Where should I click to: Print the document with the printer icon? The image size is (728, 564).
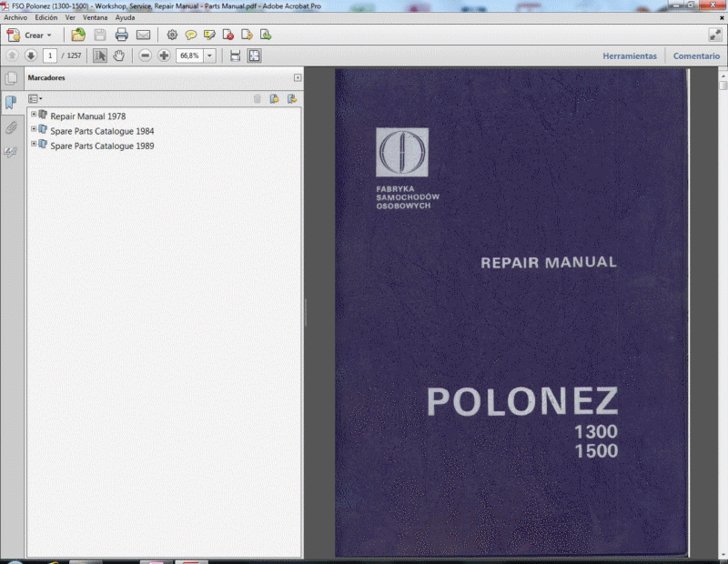(122, 35)
